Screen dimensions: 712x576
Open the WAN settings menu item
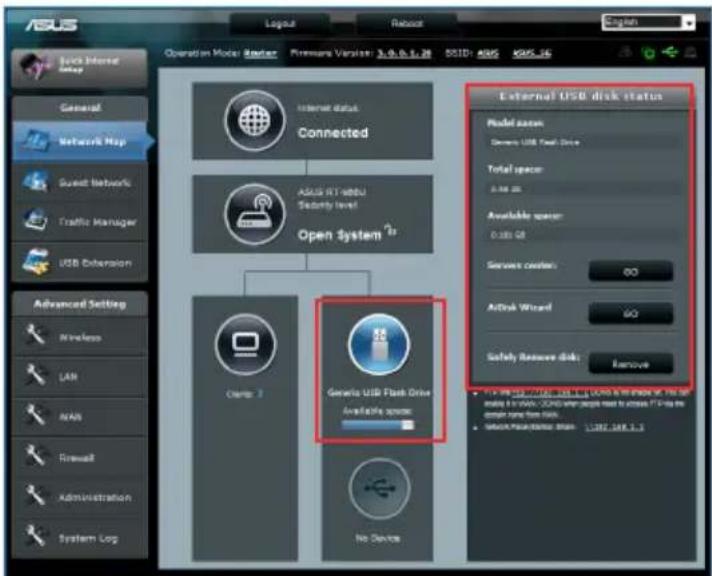[79, 416]
